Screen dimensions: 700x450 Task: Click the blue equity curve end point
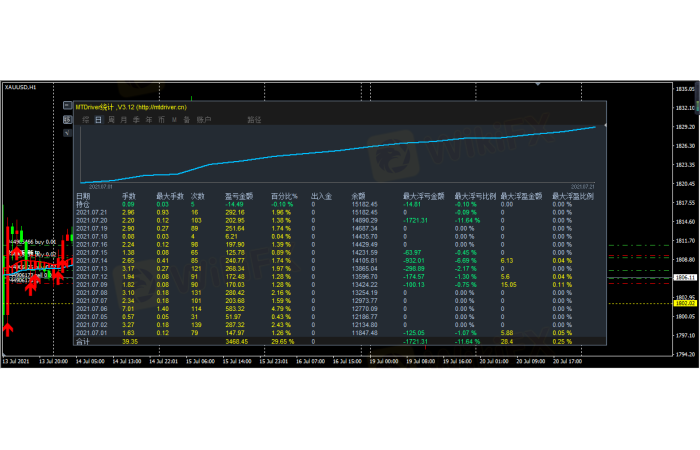coord(595,127)
